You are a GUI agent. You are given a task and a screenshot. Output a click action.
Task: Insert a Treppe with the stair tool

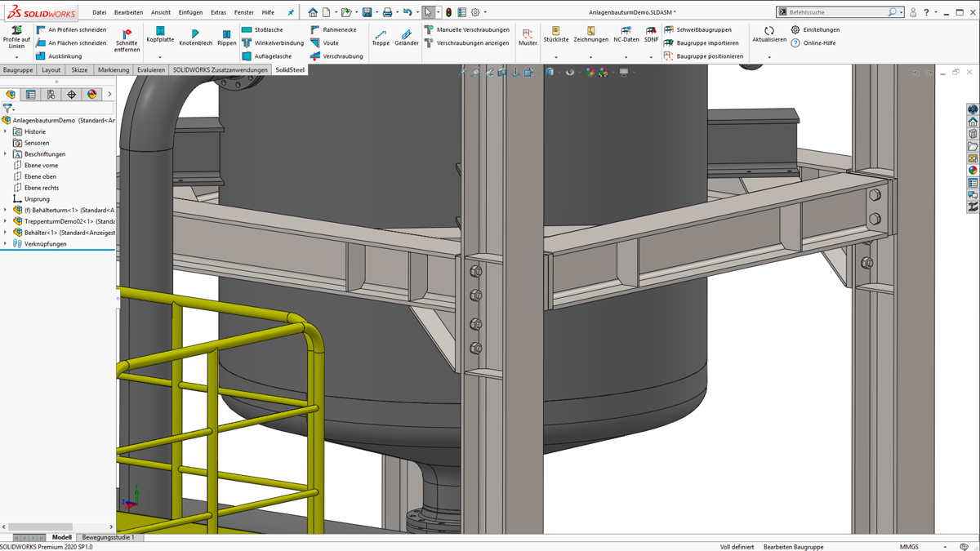pyautogui.click(x=381, y=33)
